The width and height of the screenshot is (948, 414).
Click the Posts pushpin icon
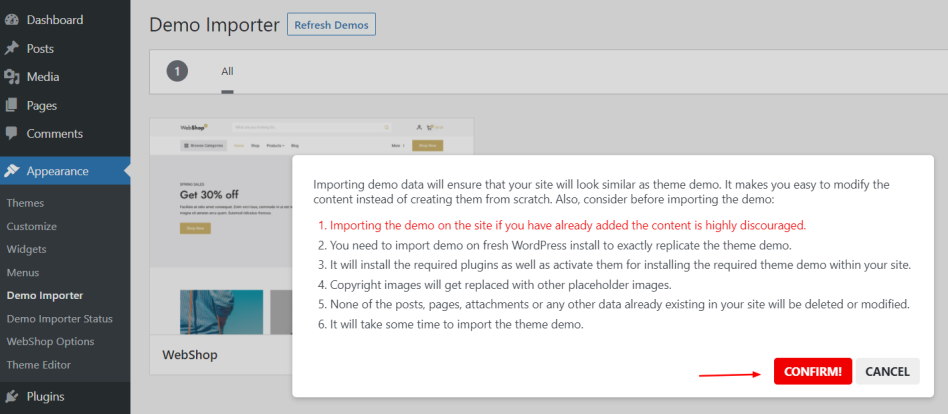click(11, 48)
